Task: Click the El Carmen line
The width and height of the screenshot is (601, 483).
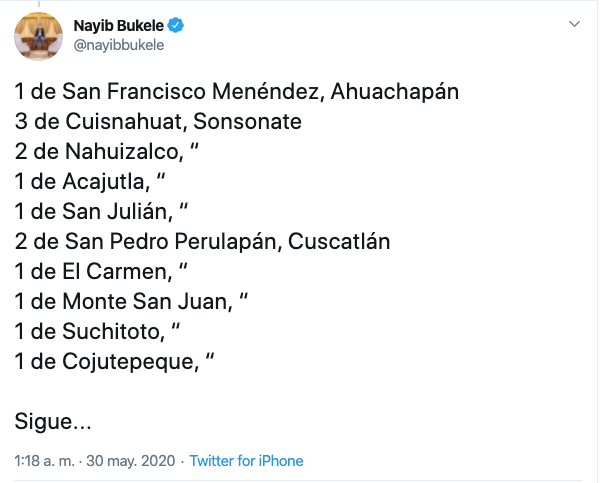Action: (x=100, y=272)
